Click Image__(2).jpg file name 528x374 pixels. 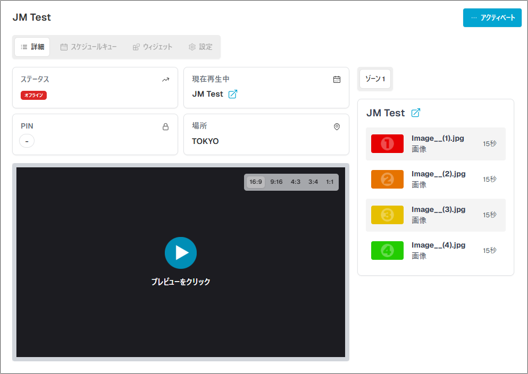click(x=438, y=174)
